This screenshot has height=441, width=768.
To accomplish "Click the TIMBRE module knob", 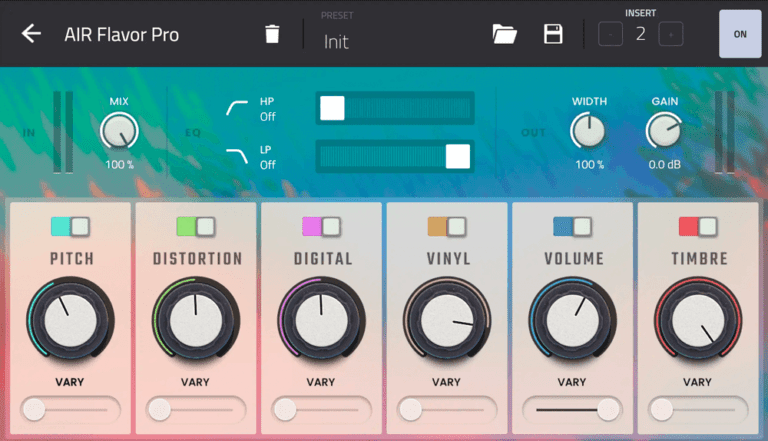I will tap(697, 320).
